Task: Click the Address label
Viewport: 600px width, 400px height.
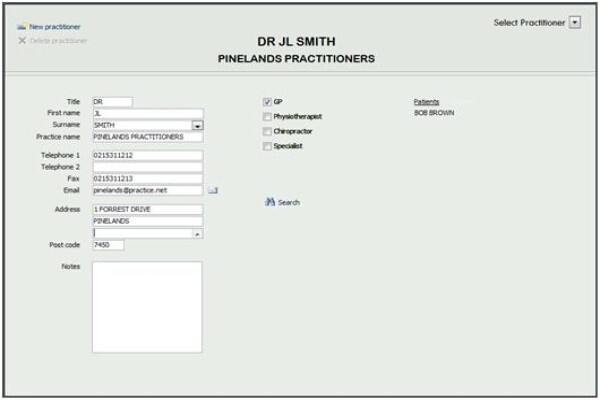Action: pos(67,209)
